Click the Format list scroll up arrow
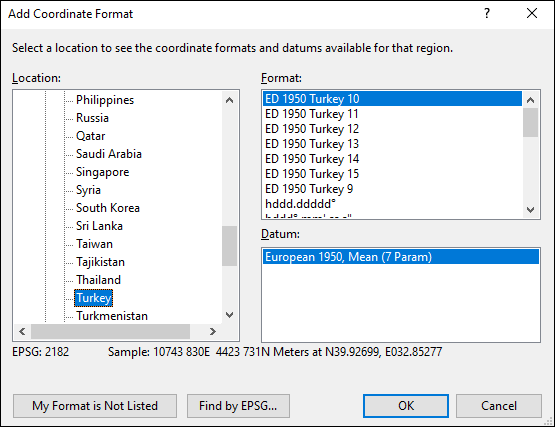555x427 pixels. point(530,100)
